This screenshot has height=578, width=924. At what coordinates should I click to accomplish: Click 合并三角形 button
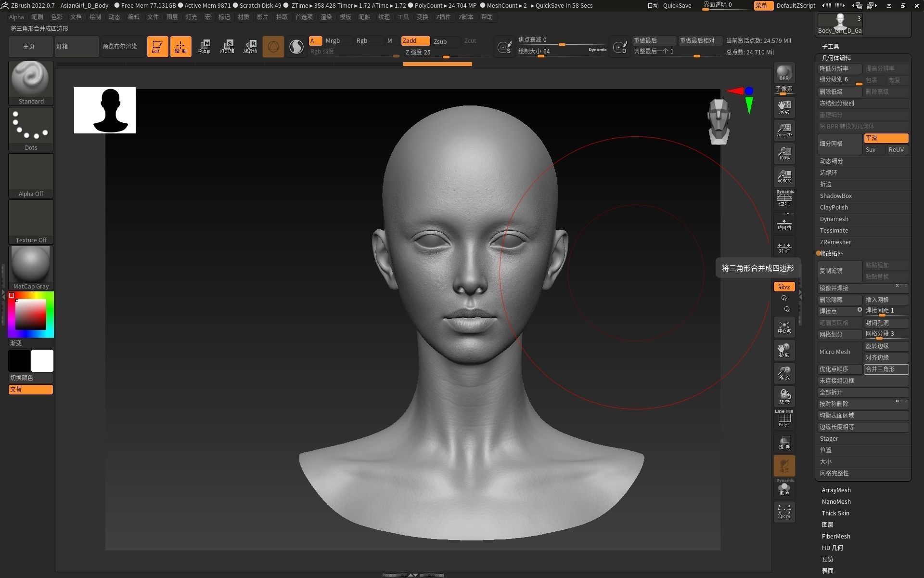pos(886,369)
